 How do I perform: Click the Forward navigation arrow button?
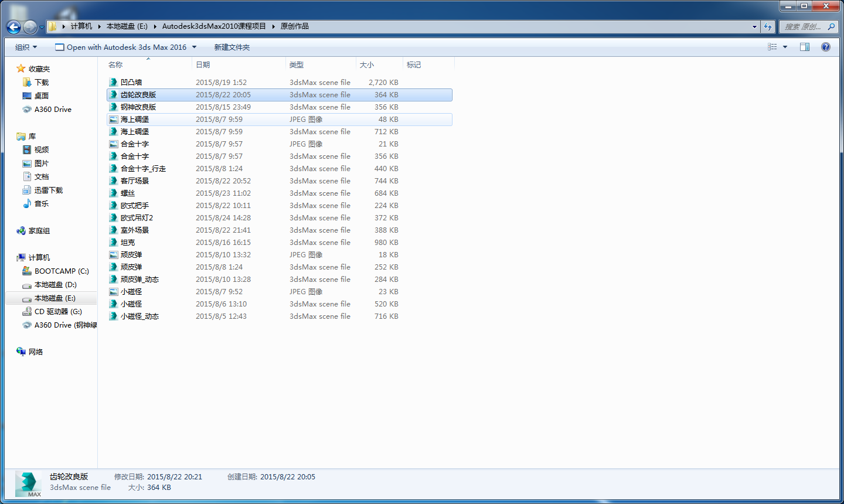tap(30, 26)
